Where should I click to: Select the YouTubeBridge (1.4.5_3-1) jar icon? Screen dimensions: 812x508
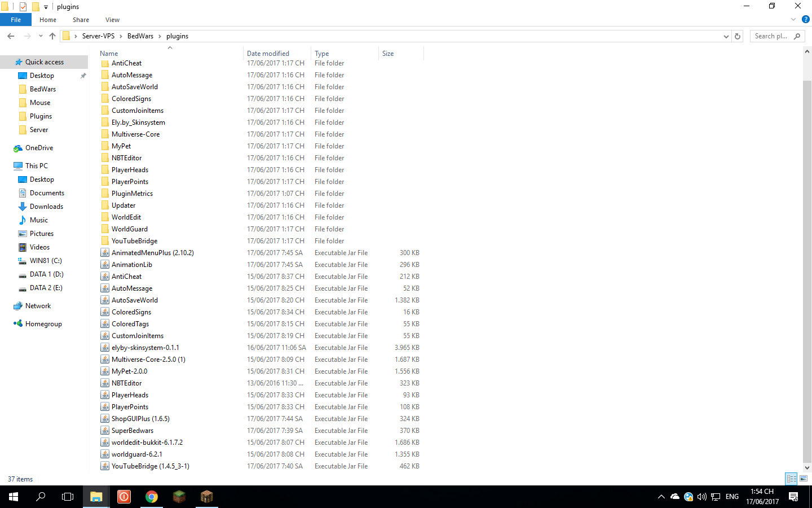click(105, 466)
